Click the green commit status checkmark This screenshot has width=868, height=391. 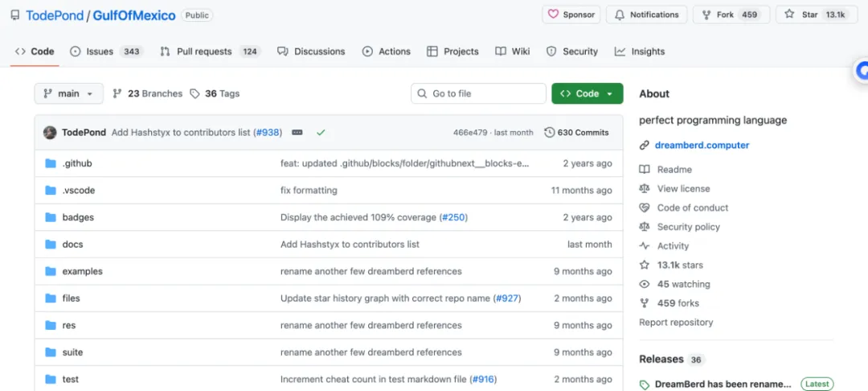pos(321,132)
